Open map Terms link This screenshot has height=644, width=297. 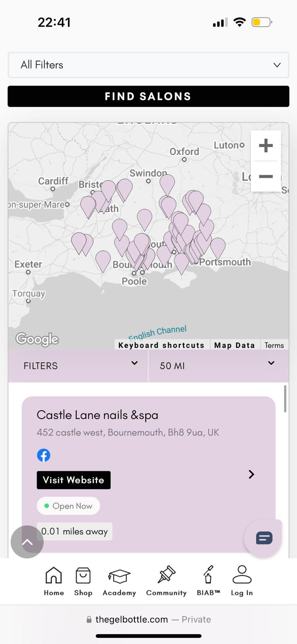[x=274, y=345]
